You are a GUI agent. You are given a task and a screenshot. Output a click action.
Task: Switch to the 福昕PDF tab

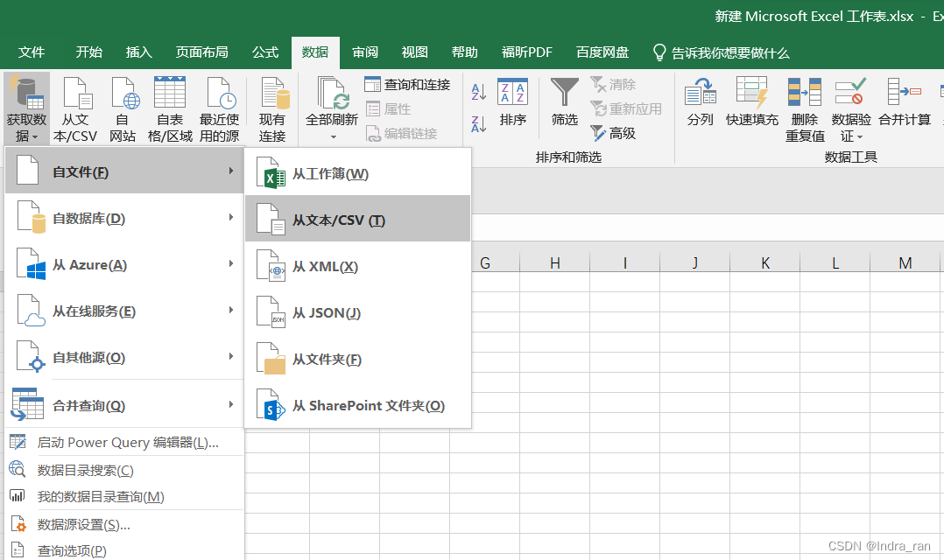click(527, 52)
